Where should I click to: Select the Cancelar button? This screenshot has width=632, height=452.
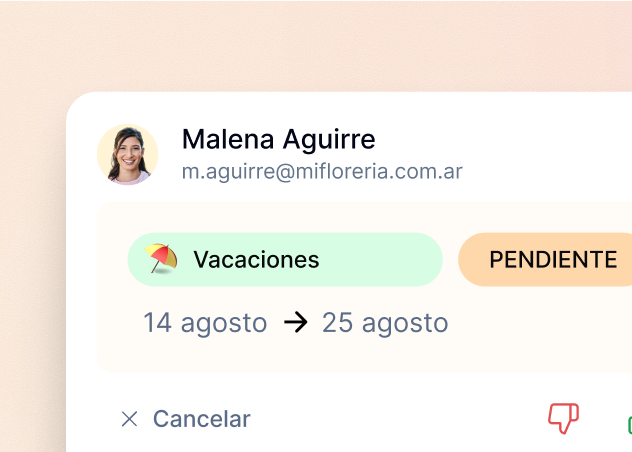point(186,419)
